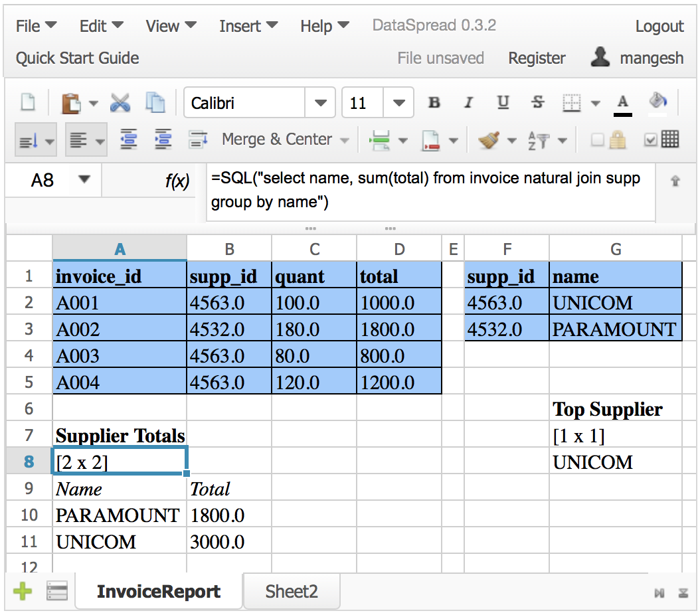Click the fill color bucket icon
The width and height of the screenshot is (700, 615).
(657, 104)
